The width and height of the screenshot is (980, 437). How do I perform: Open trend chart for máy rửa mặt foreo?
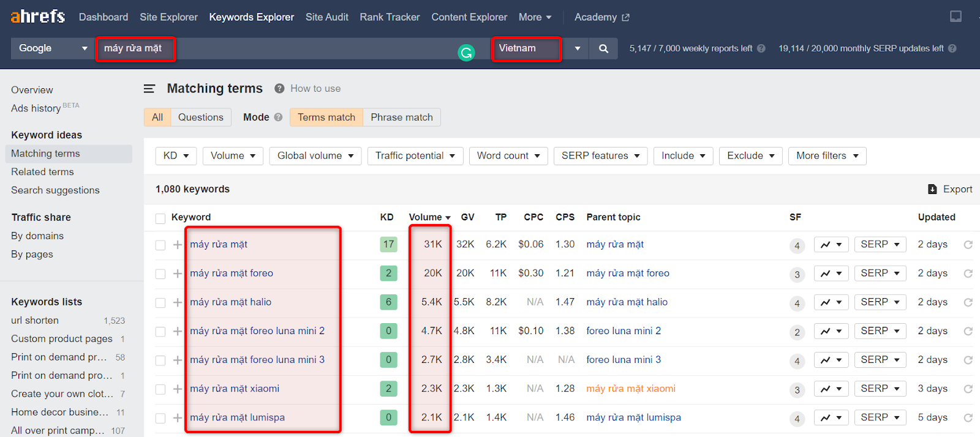pos(831,274)
